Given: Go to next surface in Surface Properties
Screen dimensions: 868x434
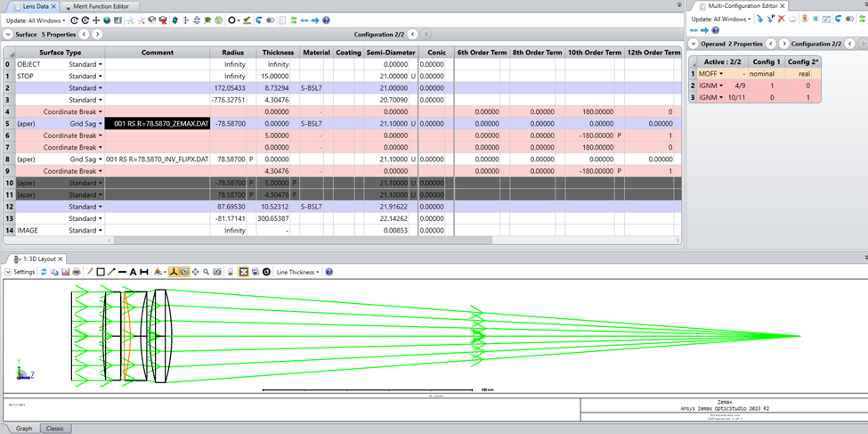Looking at the screenshot, I should [97, 35].
